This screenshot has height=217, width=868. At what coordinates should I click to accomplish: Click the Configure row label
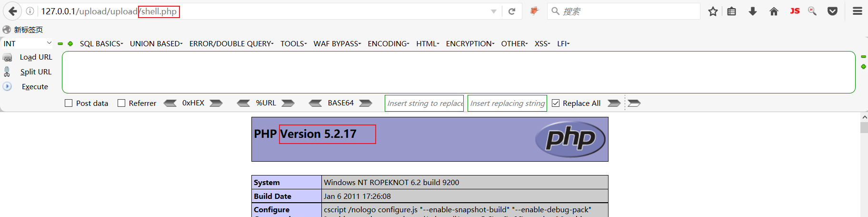tap(271, 210)
